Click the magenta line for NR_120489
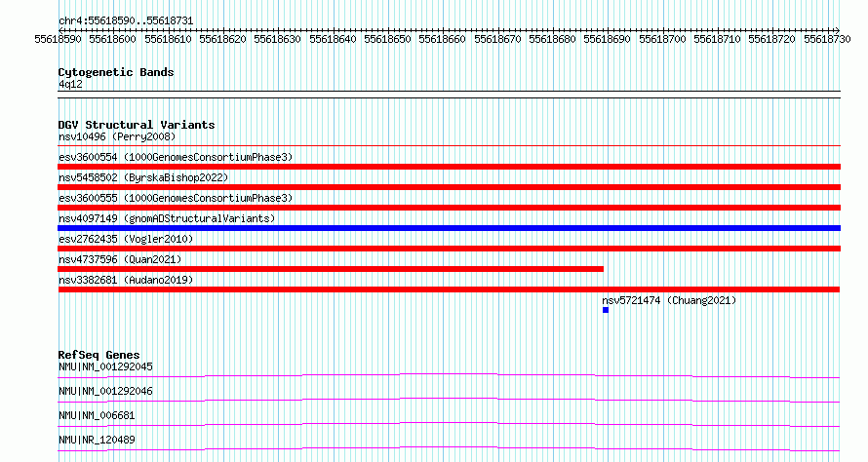868x462 pixels. point(449,449)
